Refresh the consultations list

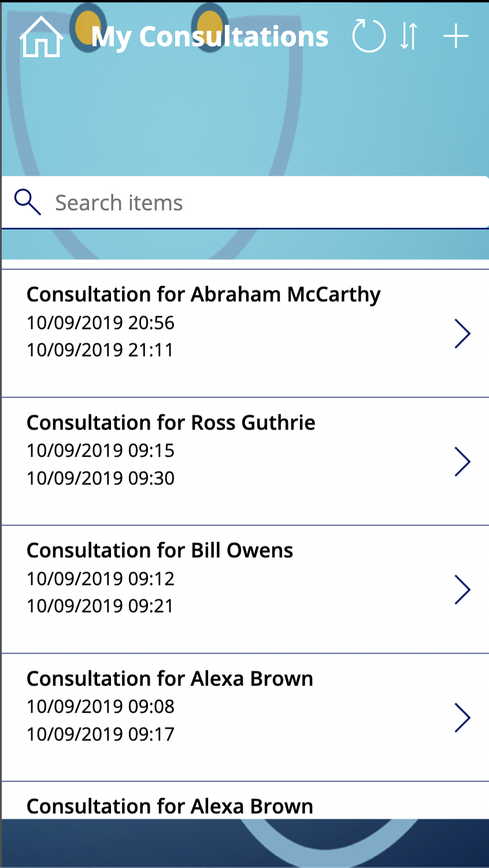369,36
